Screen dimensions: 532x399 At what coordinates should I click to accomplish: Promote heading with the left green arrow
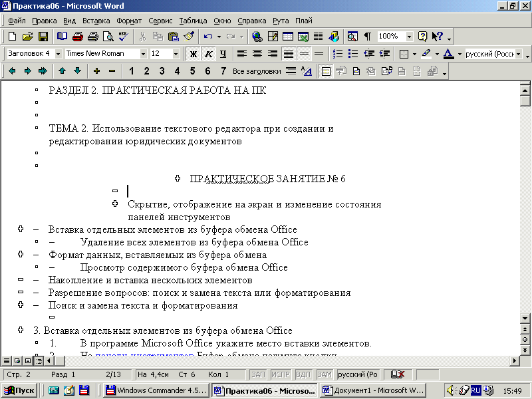(x=12, y=71)
